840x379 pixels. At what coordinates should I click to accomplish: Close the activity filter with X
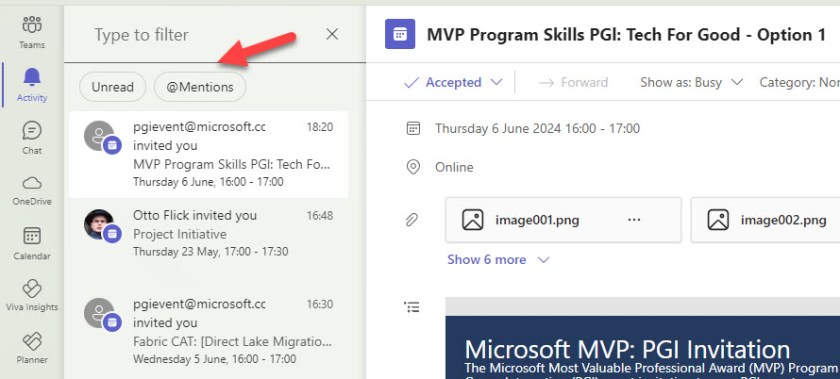click(x=332, y=34)
